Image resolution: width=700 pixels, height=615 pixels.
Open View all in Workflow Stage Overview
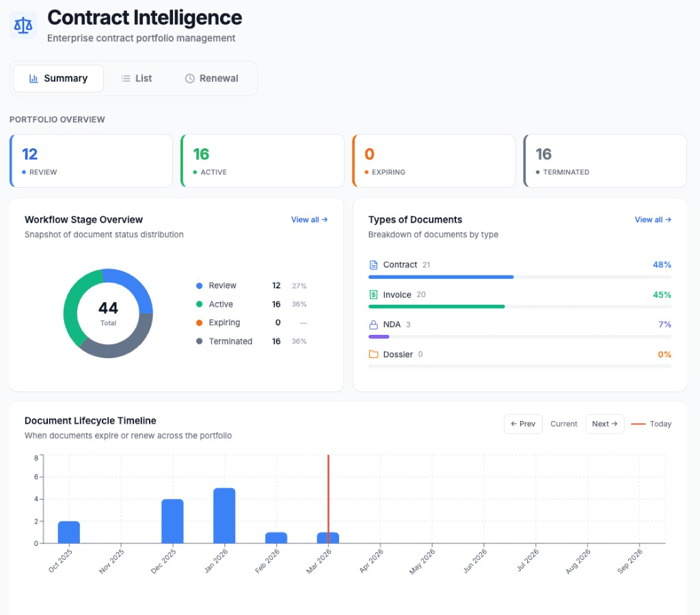(309, 219)
